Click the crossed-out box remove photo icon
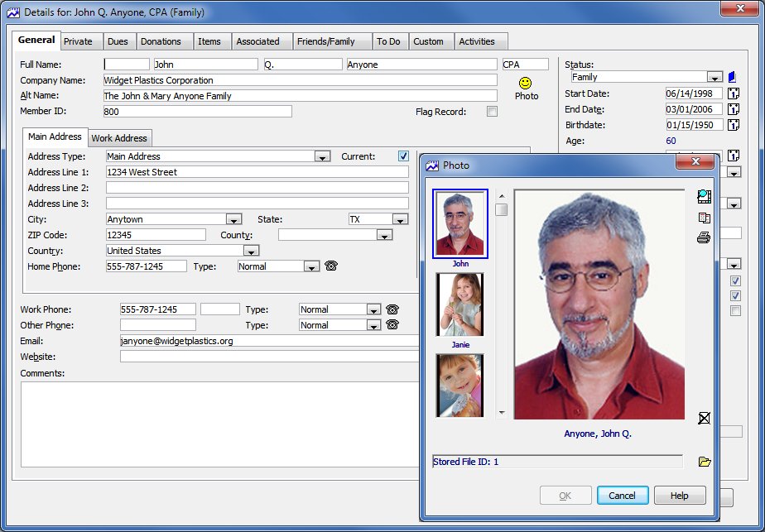This screenshot has height=532, width=765. tap(704, 418)
